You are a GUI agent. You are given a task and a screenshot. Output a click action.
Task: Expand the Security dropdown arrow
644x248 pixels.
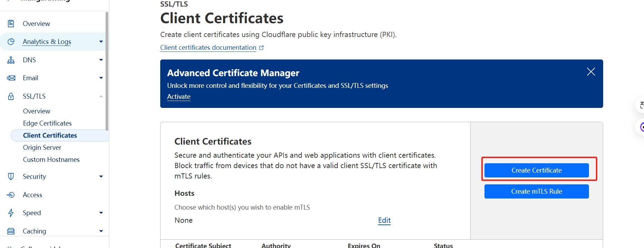(101, 176)
